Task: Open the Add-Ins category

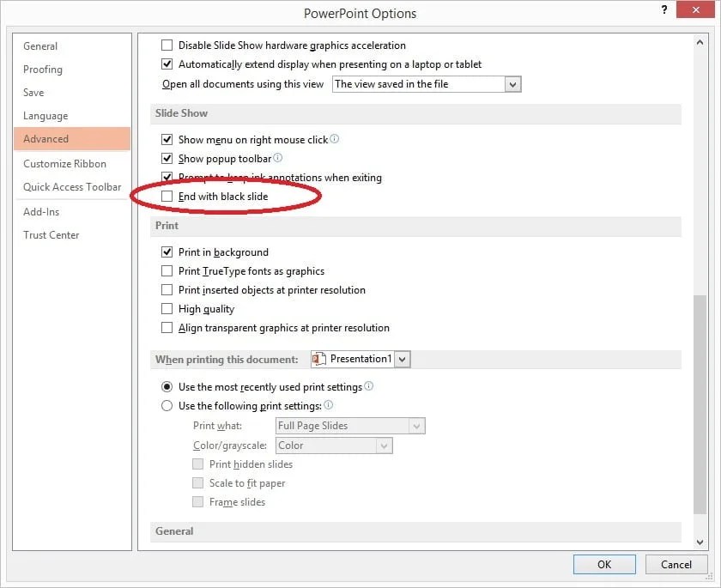Action: click(x=72, y=212)
